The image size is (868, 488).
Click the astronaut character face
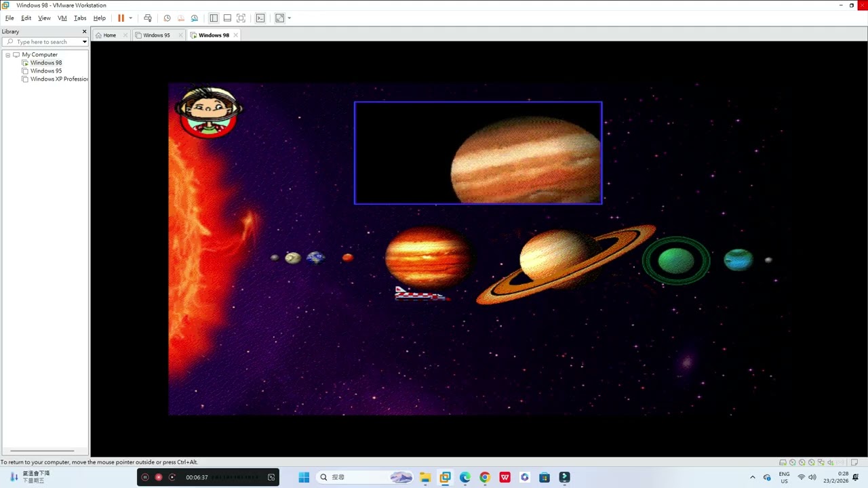pos(208,111)
